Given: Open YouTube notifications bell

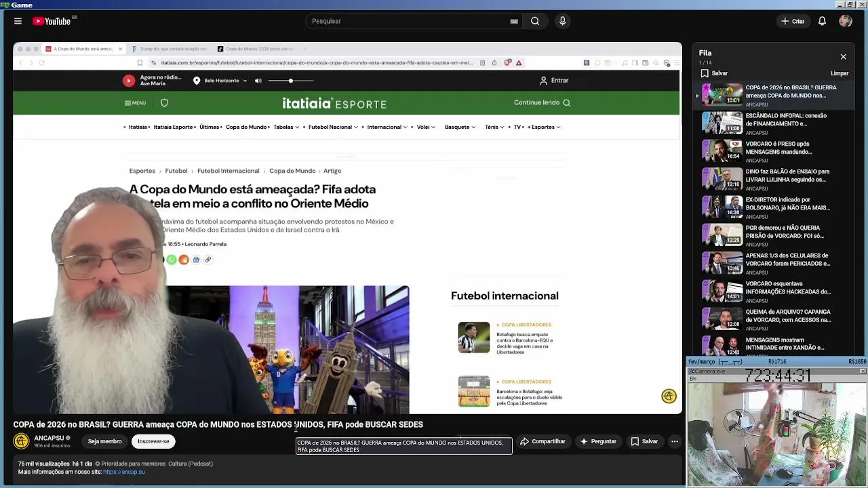Looking at the screenshot, I should [822, 21].
